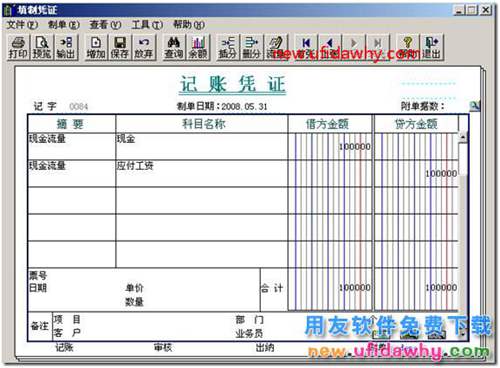Open 帮助 help question-mark toolbar icon
The width and height of the screenshot is (500, 368).
[x=408, y=47]
